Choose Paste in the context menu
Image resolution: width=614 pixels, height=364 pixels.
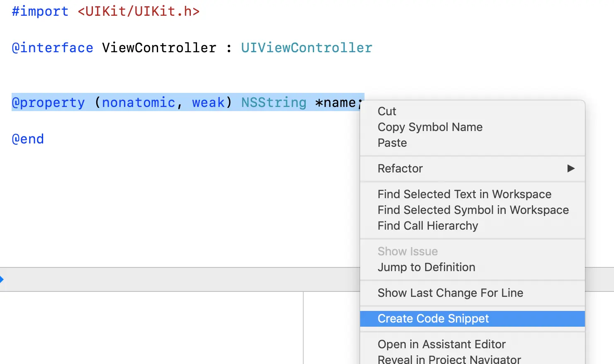(392, 143)
